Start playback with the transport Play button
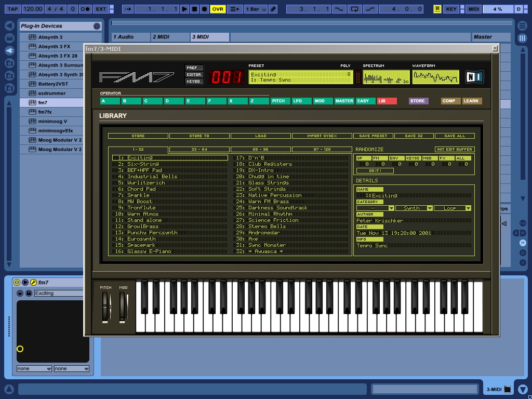Viewport: 532px width, 399px height. [x=184, y=9]
